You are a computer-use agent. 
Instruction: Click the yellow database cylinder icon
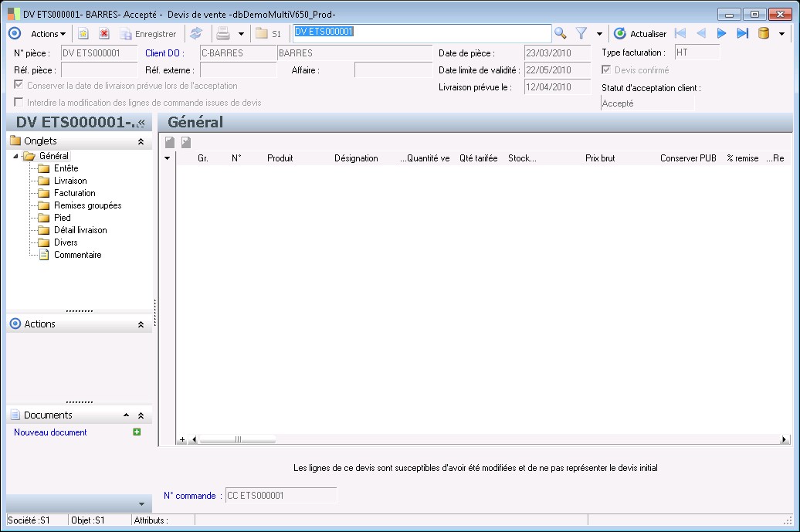tap(764, 33)
